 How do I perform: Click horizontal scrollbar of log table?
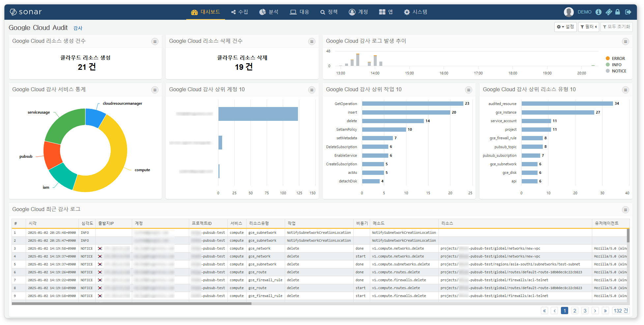pos(132,304)
